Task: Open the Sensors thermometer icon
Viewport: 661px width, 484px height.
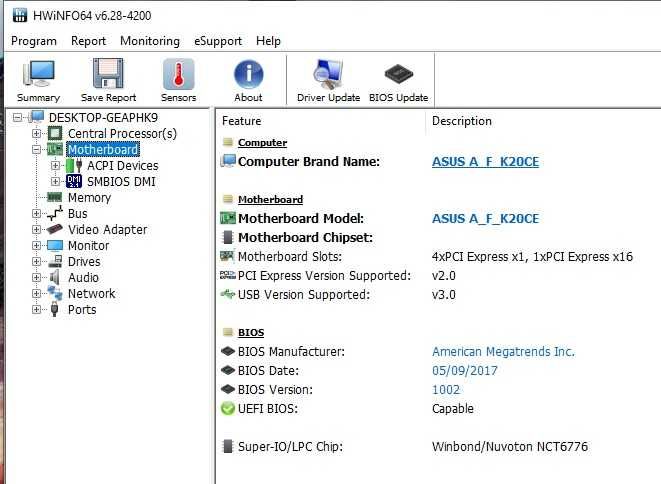Action: (178, 74)
